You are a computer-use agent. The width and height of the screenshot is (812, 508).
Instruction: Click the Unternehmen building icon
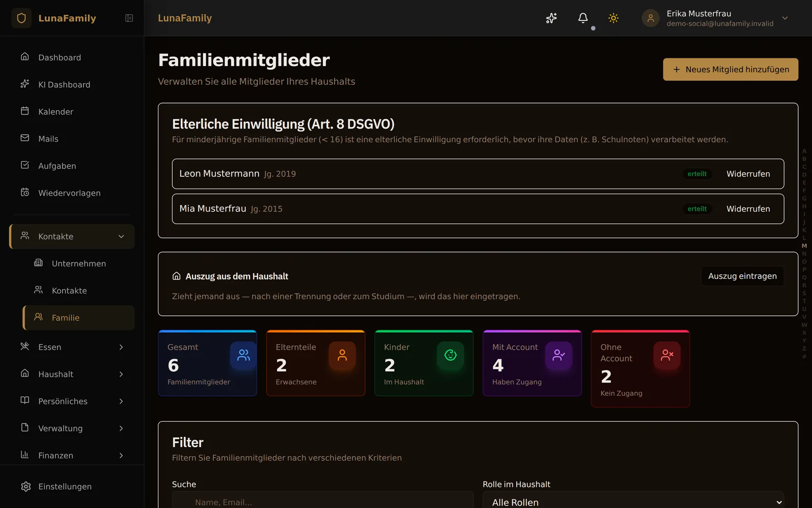coord(39,263)
